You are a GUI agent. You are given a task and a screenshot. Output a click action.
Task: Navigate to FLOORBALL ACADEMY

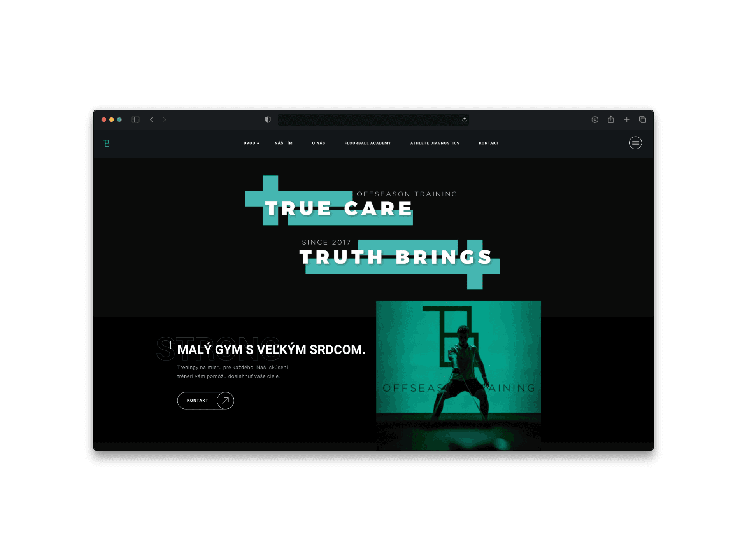[x=367, y=143]
